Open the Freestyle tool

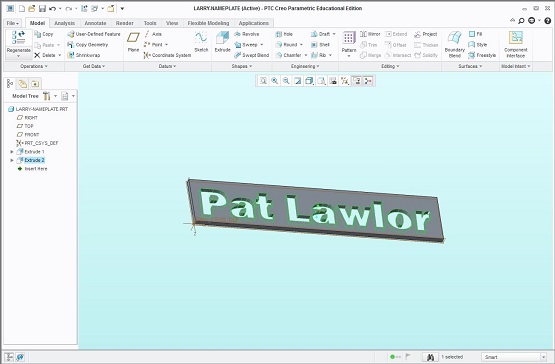(482, 55)
